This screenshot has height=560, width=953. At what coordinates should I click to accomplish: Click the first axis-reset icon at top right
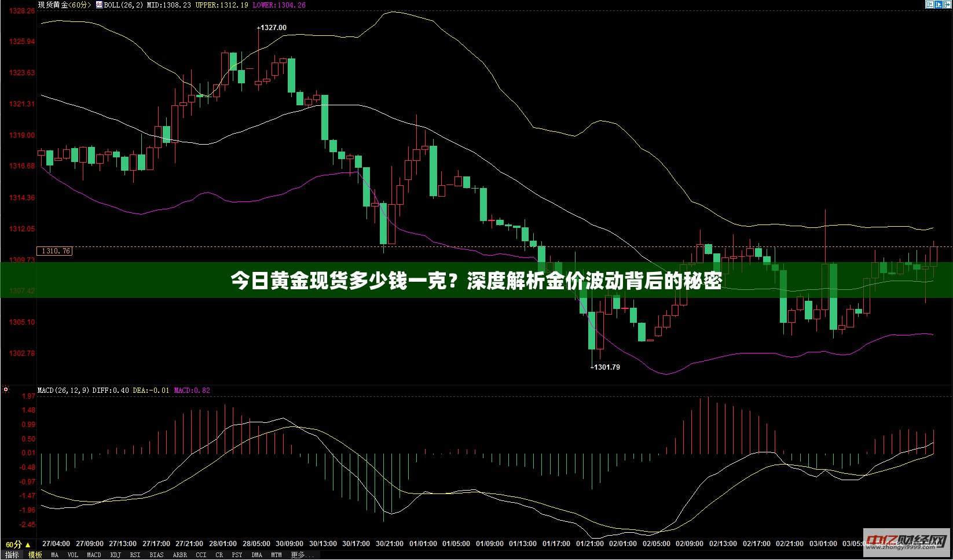(930, 5)
